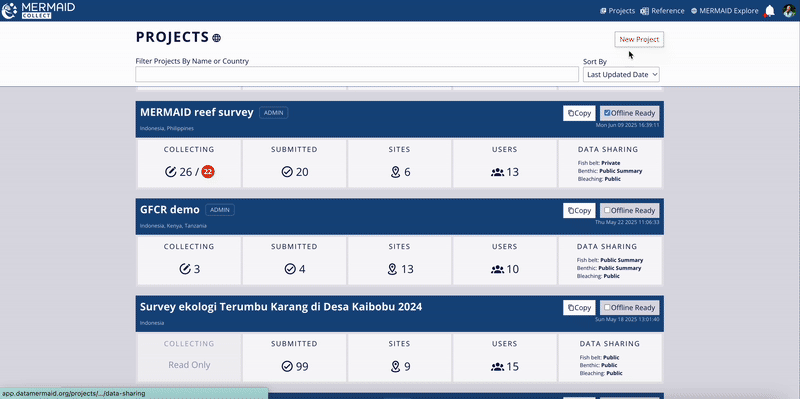Open the Reference menu item
The height and width of the screenshot is (399, 800).
pyautogui.click(x=663, y=11)
